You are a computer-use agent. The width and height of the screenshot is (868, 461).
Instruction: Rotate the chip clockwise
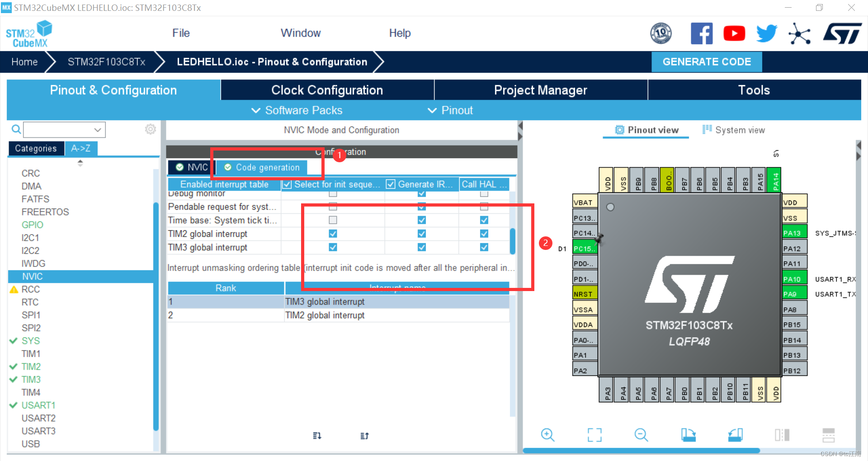[x=689, y=435]
